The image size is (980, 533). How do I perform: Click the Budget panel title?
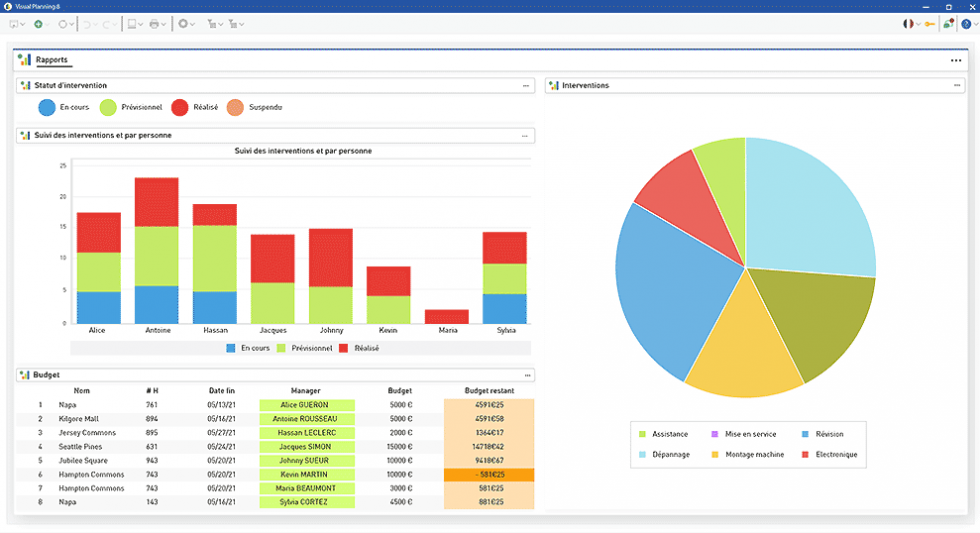(x=46, y=375)
